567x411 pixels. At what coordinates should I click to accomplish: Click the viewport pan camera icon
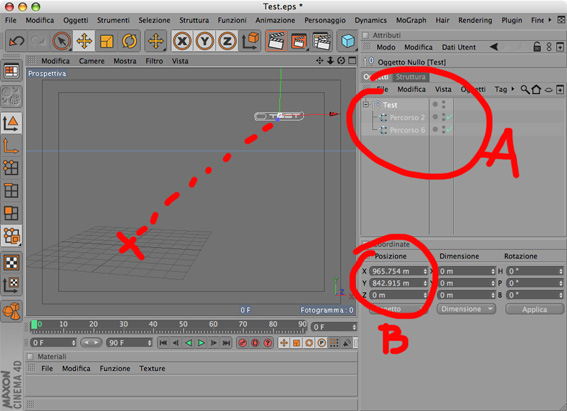[319, 61]
